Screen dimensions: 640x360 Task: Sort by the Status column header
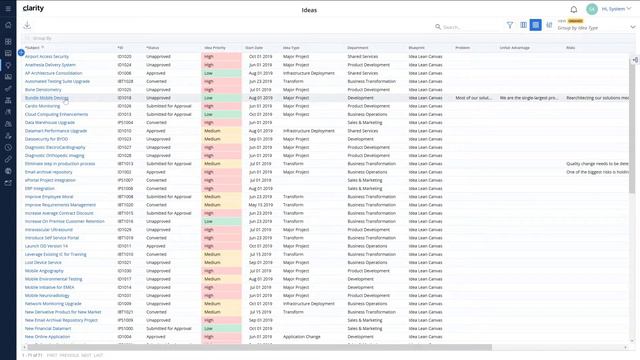(153, 48)
